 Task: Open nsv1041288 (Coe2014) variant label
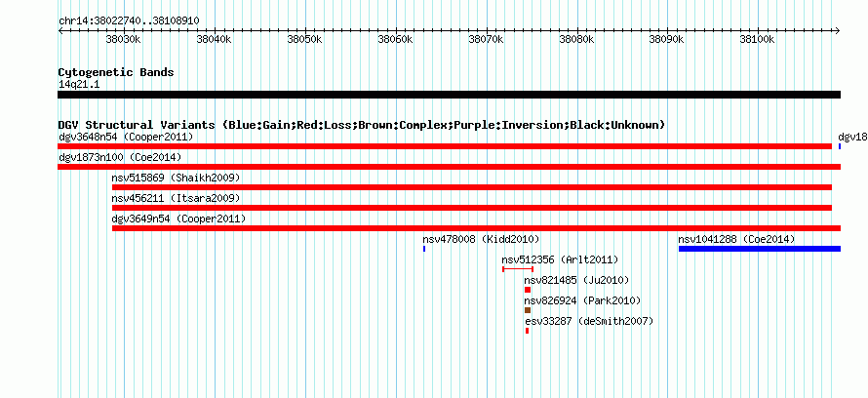736,239
